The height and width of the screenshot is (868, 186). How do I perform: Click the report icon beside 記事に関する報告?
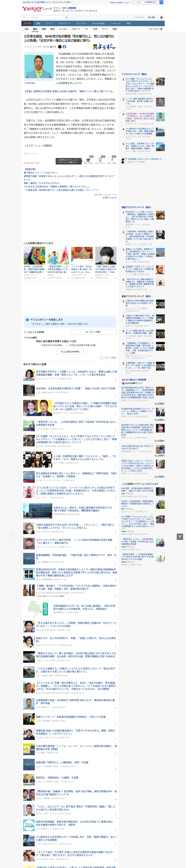(x=25, y=163)
